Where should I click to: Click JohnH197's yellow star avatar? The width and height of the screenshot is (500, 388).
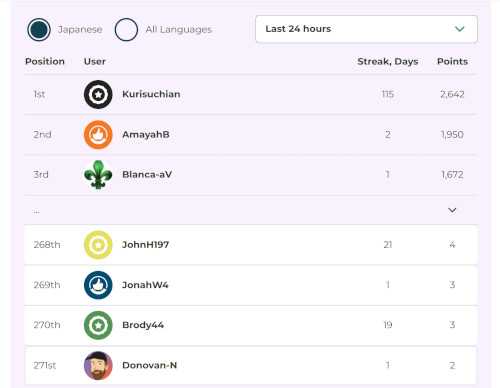click(98, 245)
